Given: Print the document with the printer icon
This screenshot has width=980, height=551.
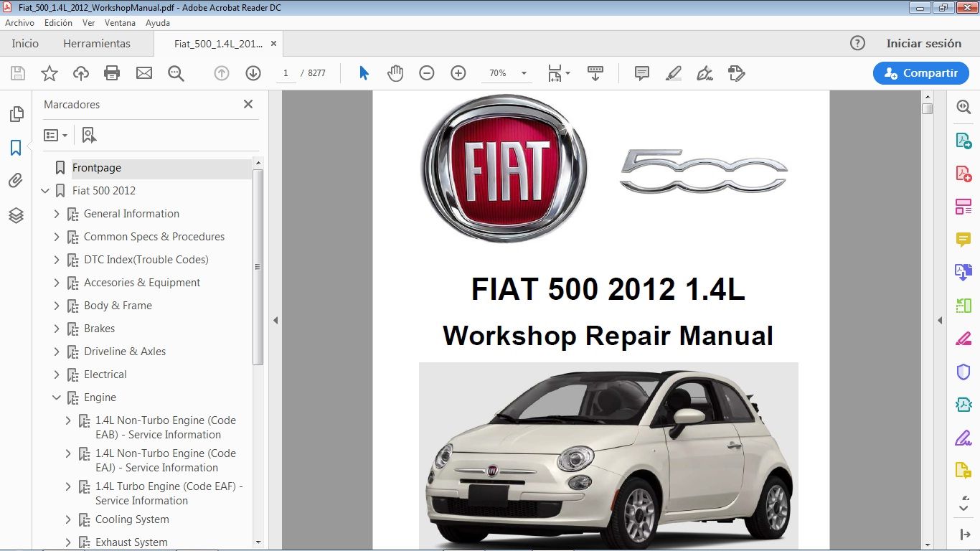Looking at the screenshot, I should click(x=112, y=73).
